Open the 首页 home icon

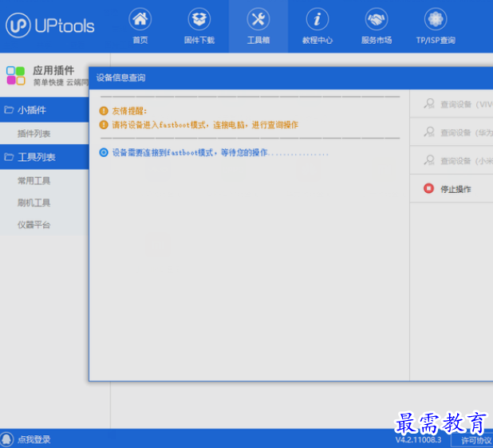click(140, 19)
